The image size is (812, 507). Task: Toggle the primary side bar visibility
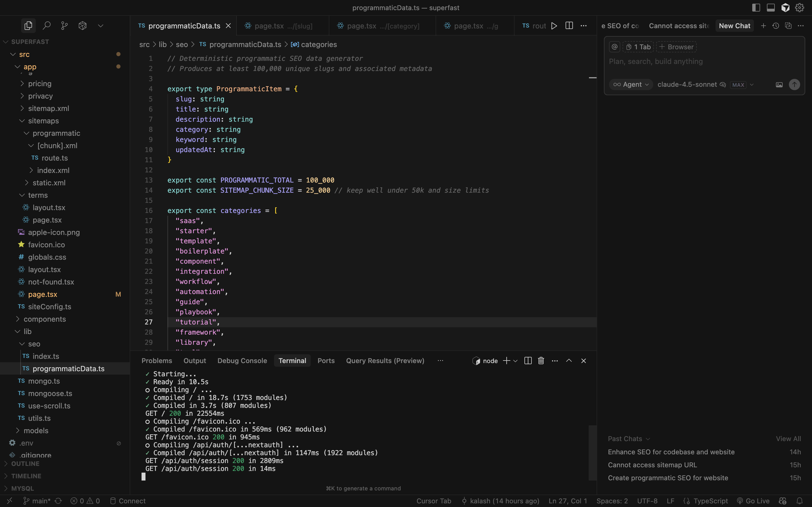click(756, 8)
